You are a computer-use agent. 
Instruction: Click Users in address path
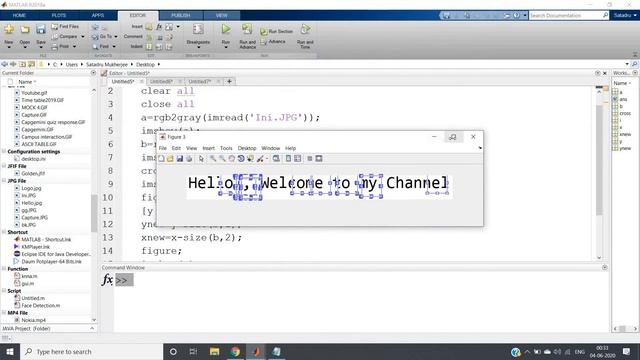click(x=71, y=64)
